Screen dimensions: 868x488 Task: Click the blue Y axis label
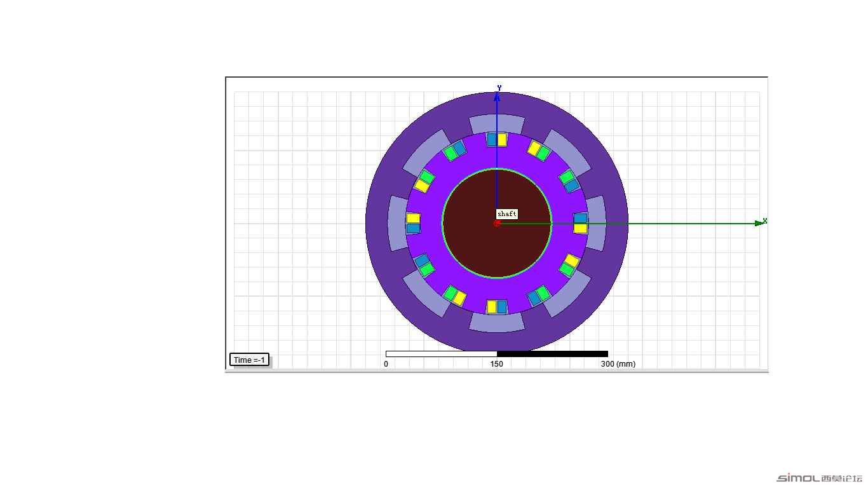[499, 88]
